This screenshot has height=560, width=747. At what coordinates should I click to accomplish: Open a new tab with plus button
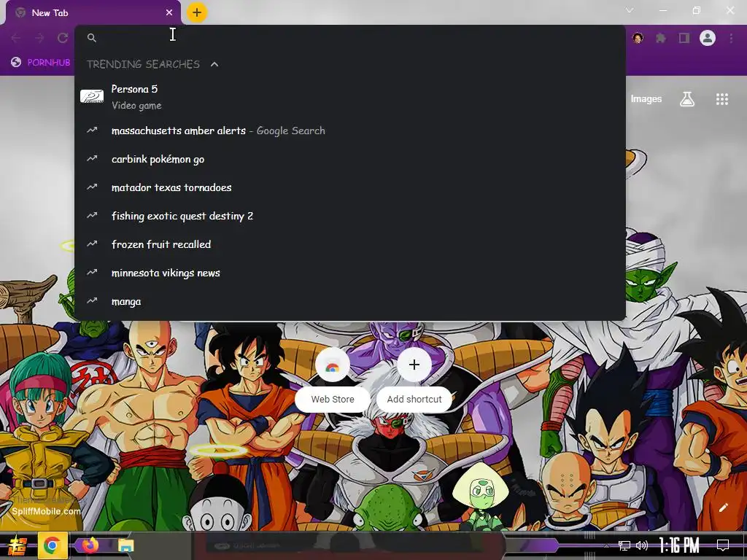pyautogui.click(x=197, y=13)
